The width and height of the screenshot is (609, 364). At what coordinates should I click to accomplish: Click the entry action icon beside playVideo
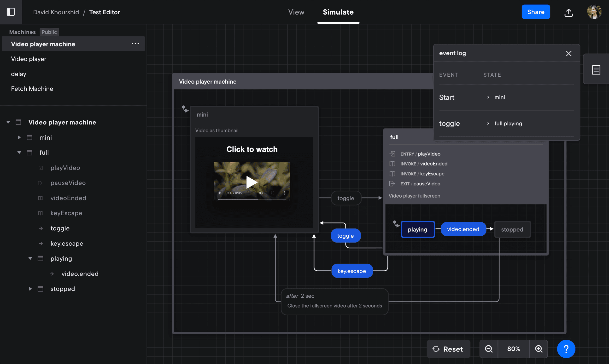pyautogui.click(x=392, y=154)
